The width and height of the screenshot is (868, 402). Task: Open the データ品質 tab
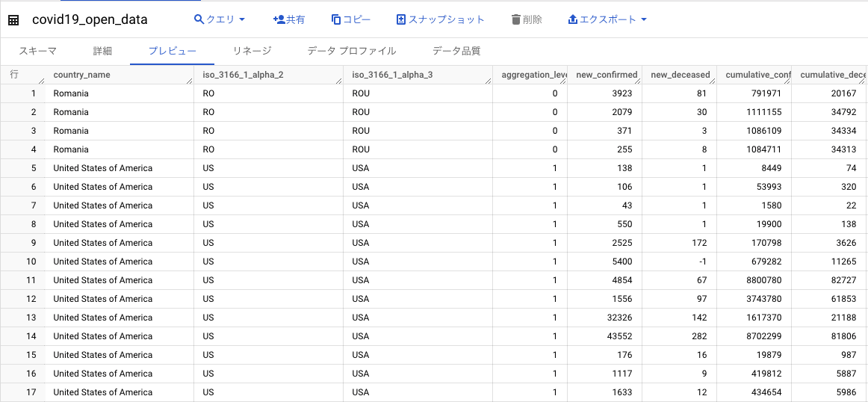pos(456,51)
